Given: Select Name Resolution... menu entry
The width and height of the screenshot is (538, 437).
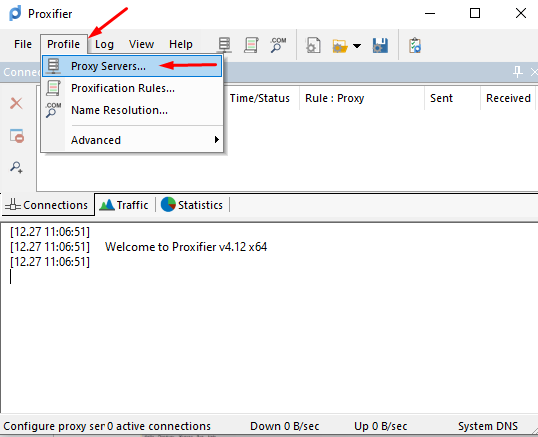Looking at the screenshot, I should (132, 110).
